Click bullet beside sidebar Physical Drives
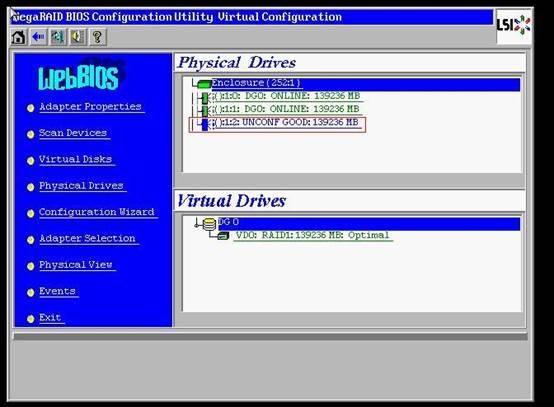This screenshot has height=407, width=554. tap(31, 187)
